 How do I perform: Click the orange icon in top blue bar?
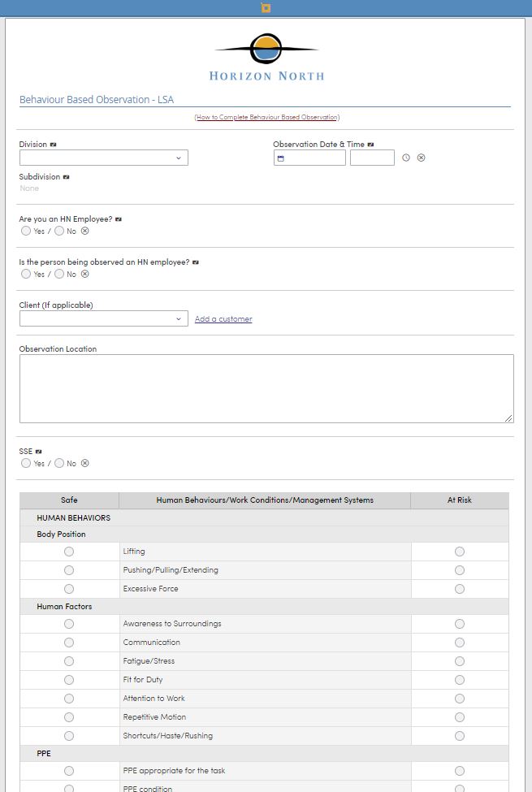pyautogui.click(x=266, y=7)
